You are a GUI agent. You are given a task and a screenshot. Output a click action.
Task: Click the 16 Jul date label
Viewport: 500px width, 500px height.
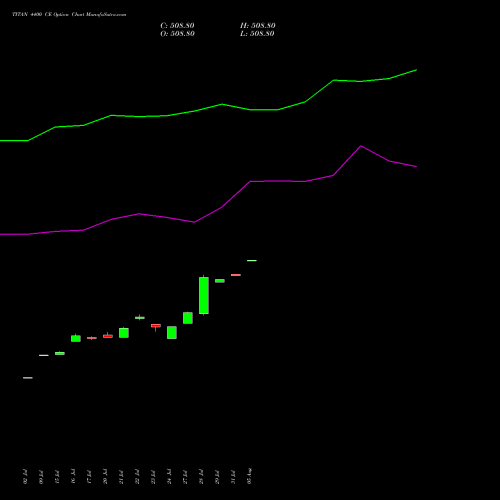point(73,477)
